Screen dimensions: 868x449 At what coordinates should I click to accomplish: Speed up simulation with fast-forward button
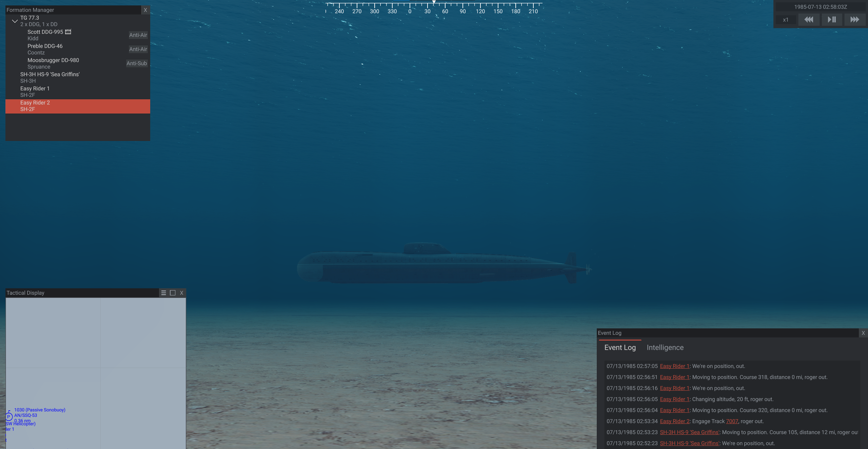click(855, 20)
